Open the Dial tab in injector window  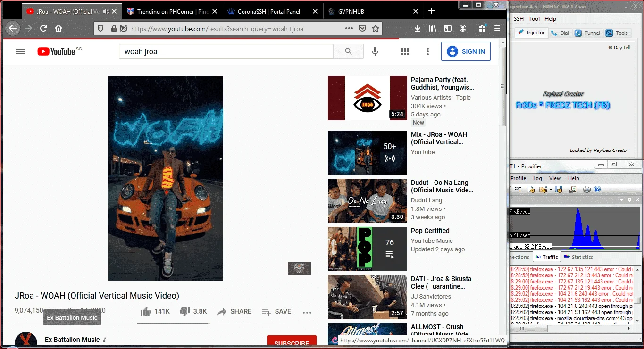(560, 33)
